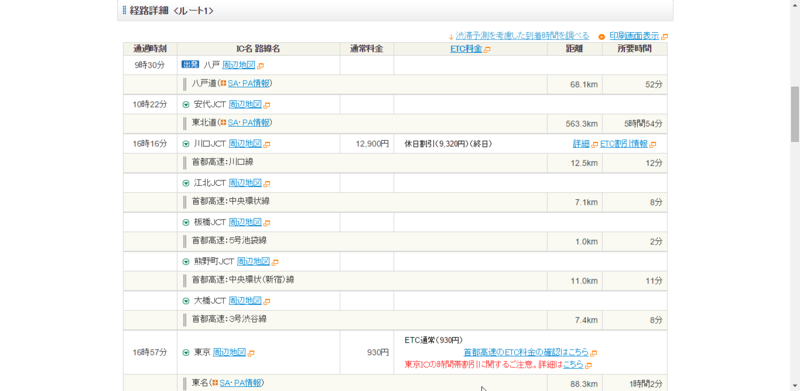Click external-window icon after 印刷画面表示

(664, 37)
